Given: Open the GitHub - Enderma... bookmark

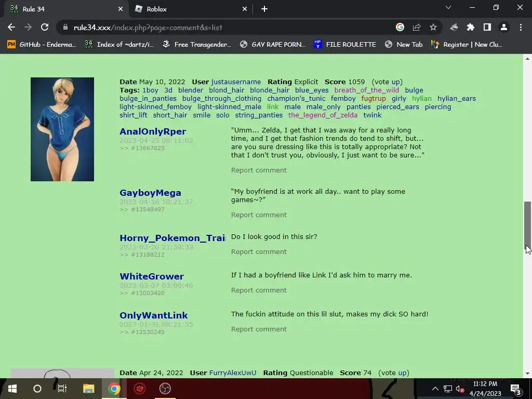Looking at the screenshot, I should pyautogui.click(x=42, y=45).
